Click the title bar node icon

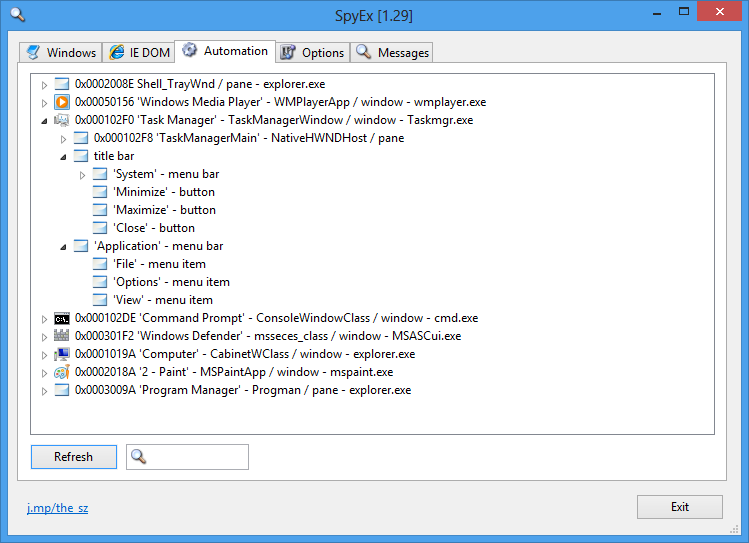81,156
